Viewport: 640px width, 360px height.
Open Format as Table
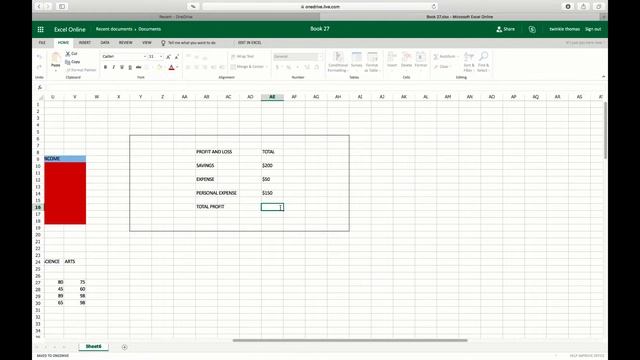tap(372, 62)
